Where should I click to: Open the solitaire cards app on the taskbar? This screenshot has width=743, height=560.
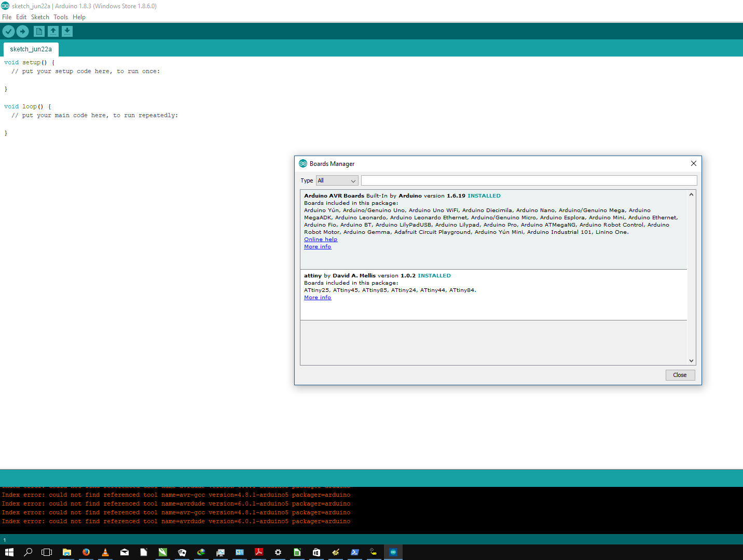point(182,552)
